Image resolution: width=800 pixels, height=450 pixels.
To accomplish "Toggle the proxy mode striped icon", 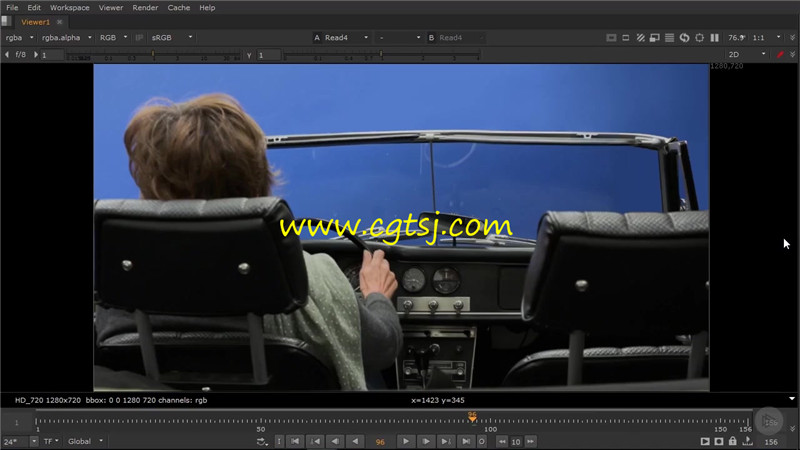I will tap(640, 38).
